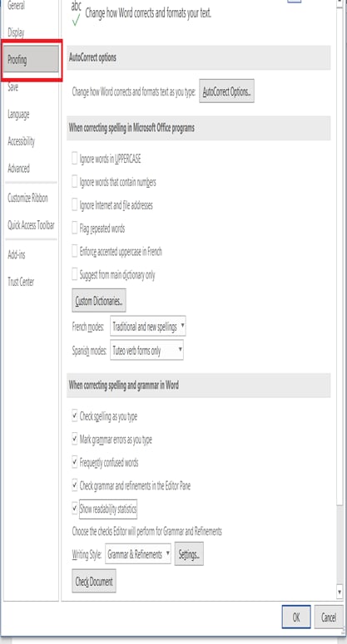
Task: Click the Custom Dictionaries button
Action: [99, 301]
